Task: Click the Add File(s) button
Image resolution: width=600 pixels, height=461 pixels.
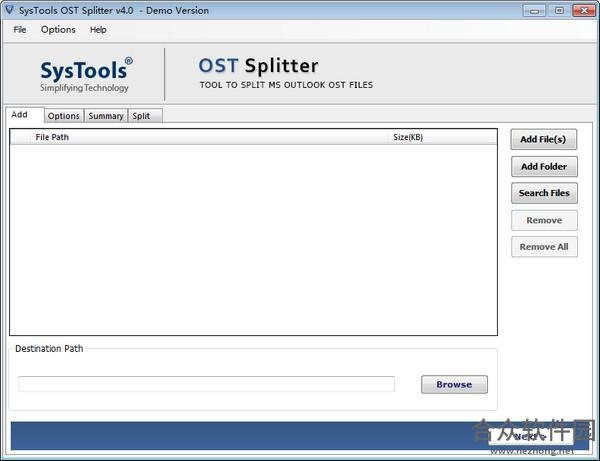Action: pyautogui.click(x=543, y=139)
